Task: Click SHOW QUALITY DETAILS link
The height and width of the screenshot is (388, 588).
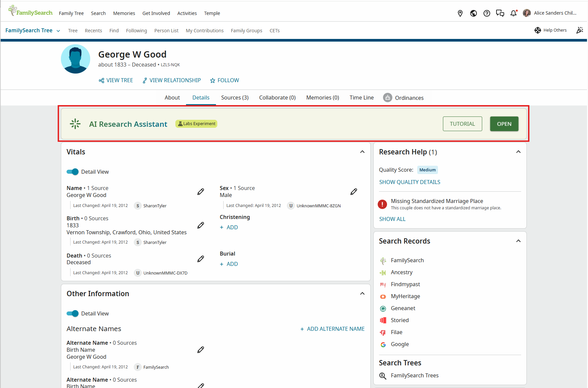Action: [x=410, y=182]
